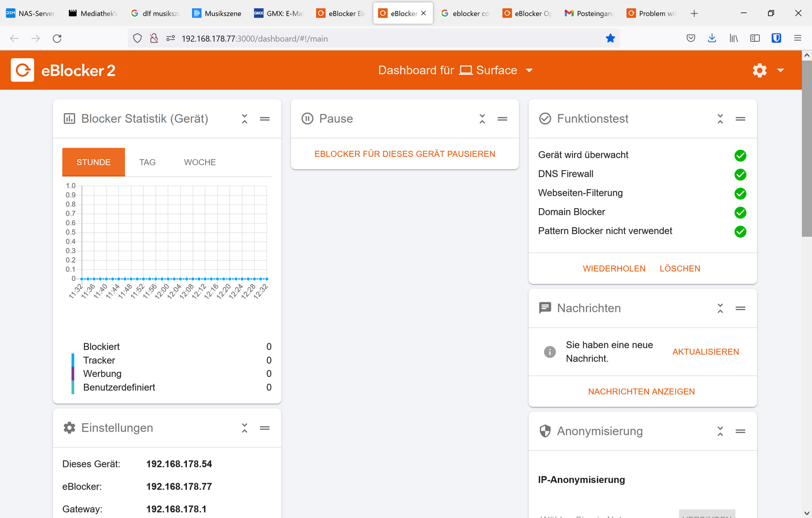The width and height of the screenshot is (812, 518).
Task: Click green check for DNS Firewall
Action: click(x=740, y=175)
